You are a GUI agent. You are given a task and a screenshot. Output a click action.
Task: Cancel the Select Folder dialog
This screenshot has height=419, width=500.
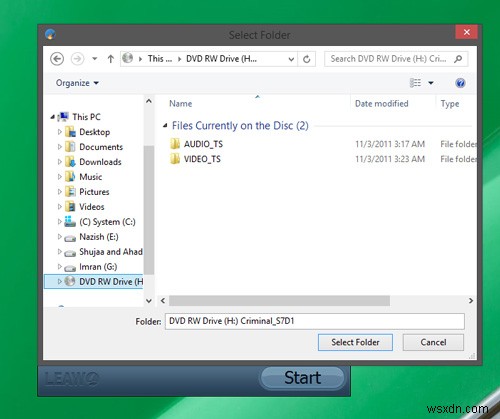point(433,342)
